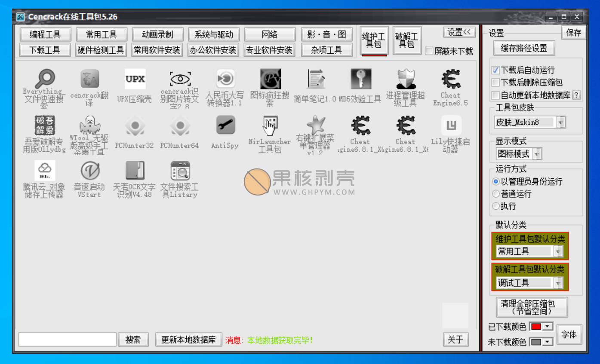
Task: Open 硬件检测工具 category
Action: pyautogui.click(x=101, y=50)
